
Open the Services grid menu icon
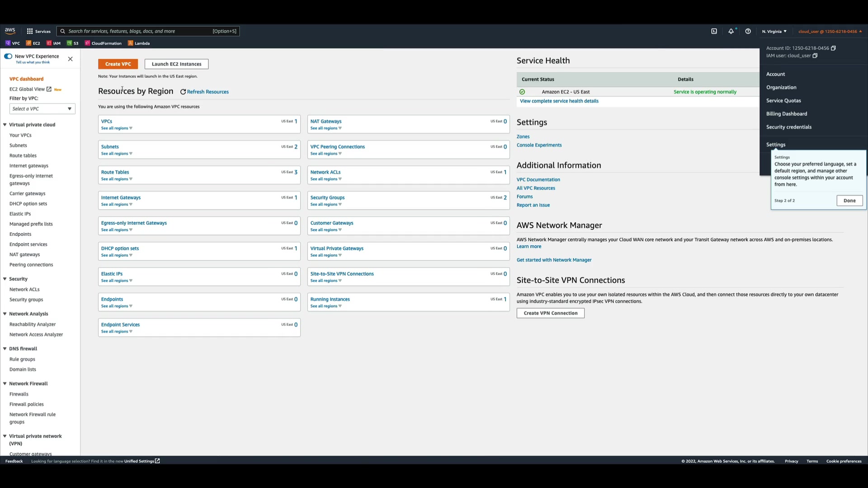(30, 31)
